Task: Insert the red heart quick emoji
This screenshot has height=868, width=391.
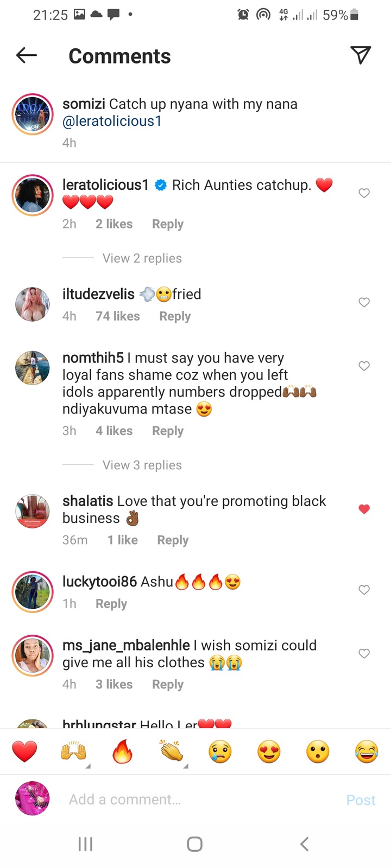Action: [24, 752]
